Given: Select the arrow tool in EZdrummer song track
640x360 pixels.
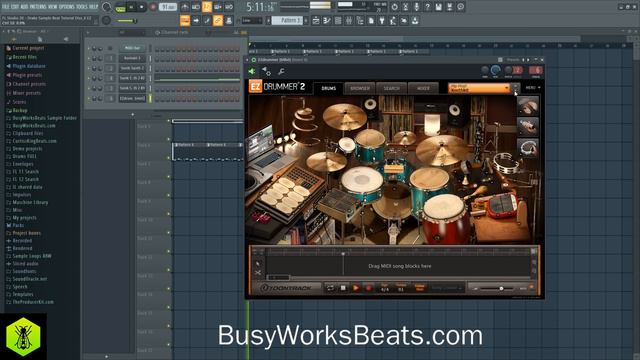Looking at the screenshot, I should coord(258,264).
